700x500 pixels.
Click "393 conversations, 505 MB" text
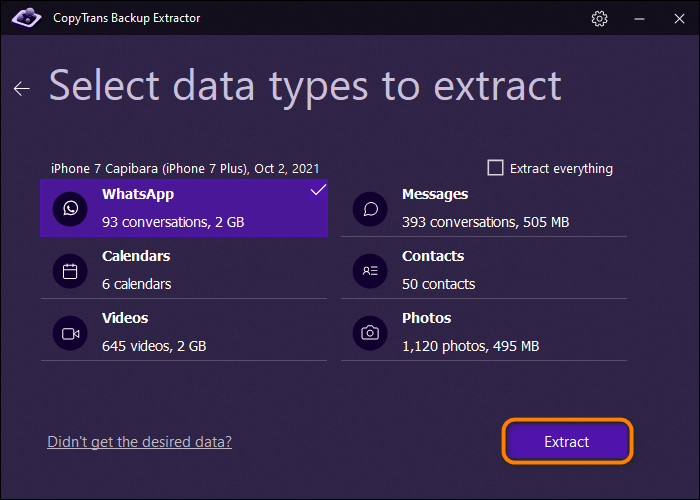(486, 222)
